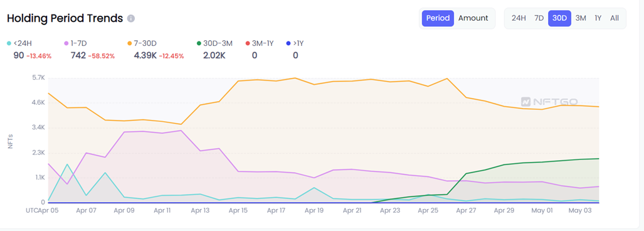Click the 742 value under 1-7D

(x=78, y=55)
